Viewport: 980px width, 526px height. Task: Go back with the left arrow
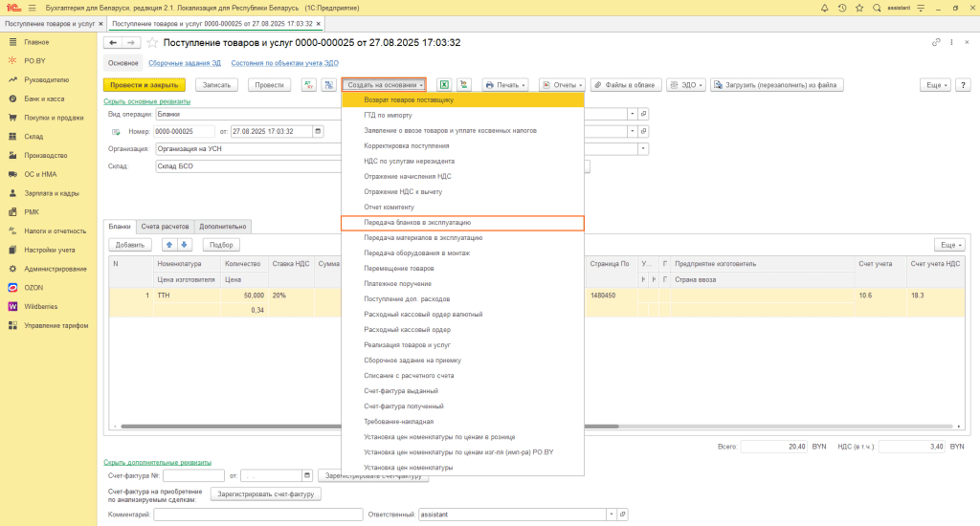click(113, 42)
